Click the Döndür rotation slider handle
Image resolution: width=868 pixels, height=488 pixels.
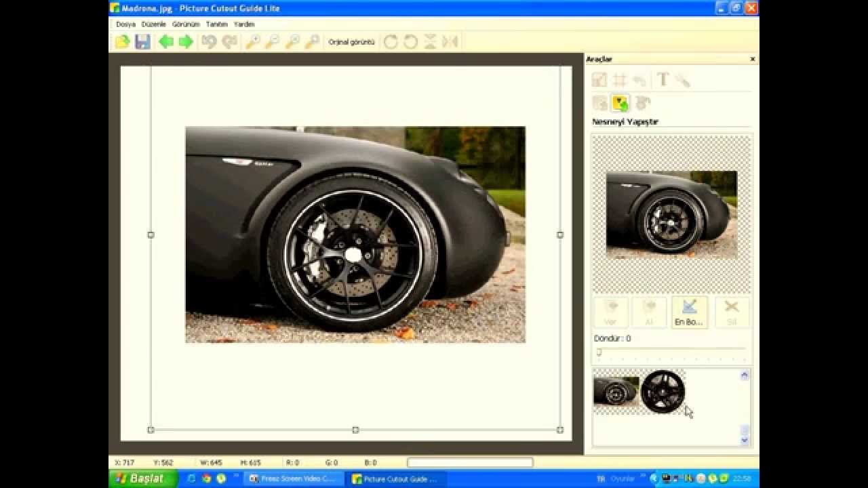pyautogui.click(x=599, y=352)
